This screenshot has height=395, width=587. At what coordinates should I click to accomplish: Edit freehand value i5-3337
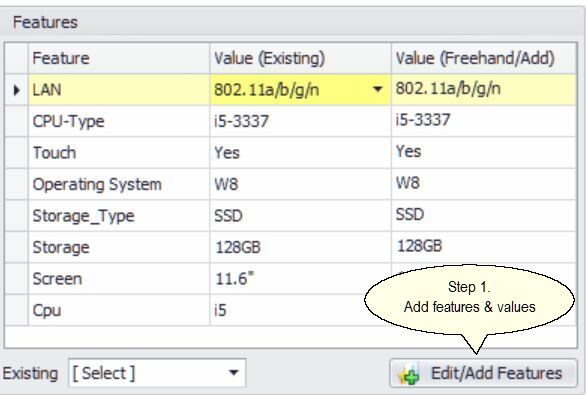(x=483, y=121)
